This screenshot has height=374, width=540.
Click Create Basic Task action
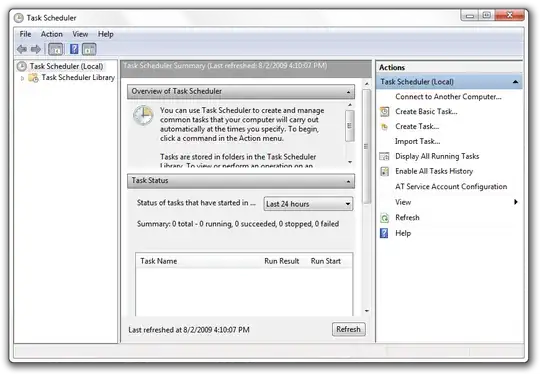point(426,112)
